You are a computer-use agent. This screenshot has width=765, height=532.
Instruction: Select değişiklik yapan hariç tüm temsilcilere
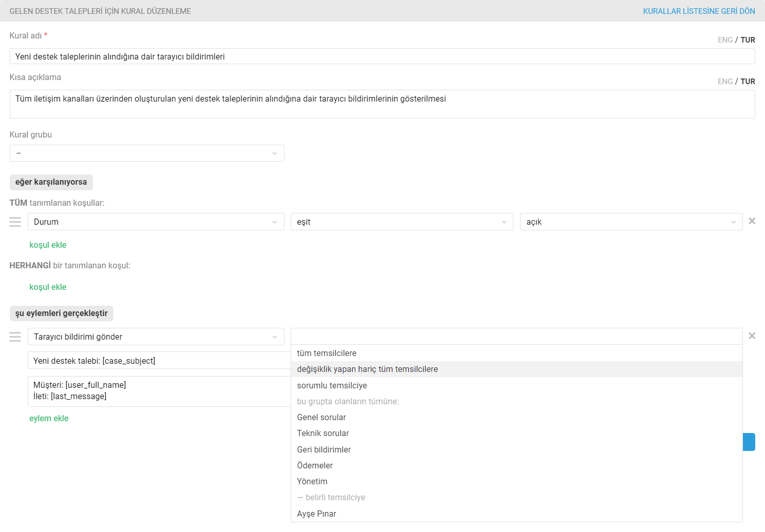[517, 369]
